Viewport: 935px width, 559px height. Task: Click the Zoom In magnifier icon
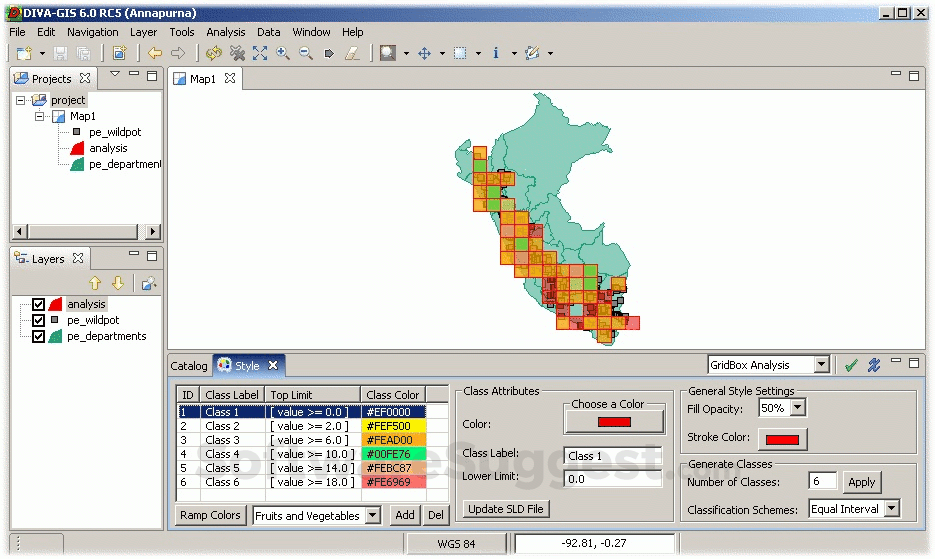[x=283, y=53]
